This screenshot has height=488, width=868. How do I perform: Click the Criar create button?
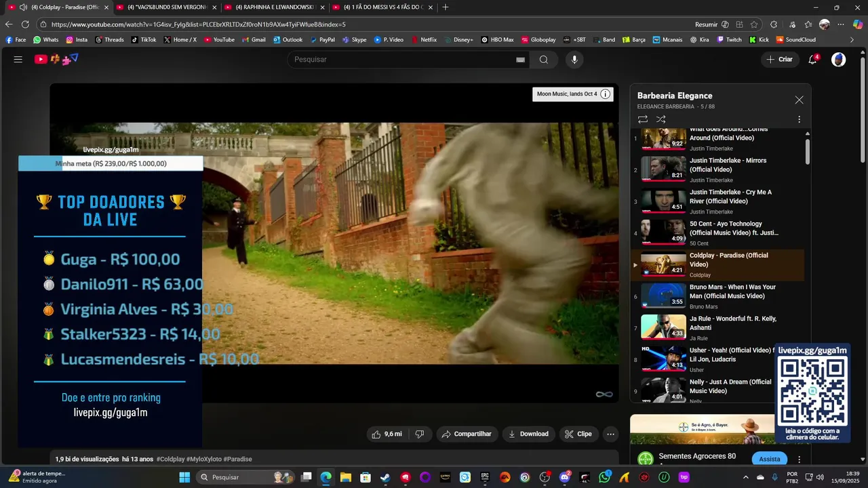coord(778,60)
